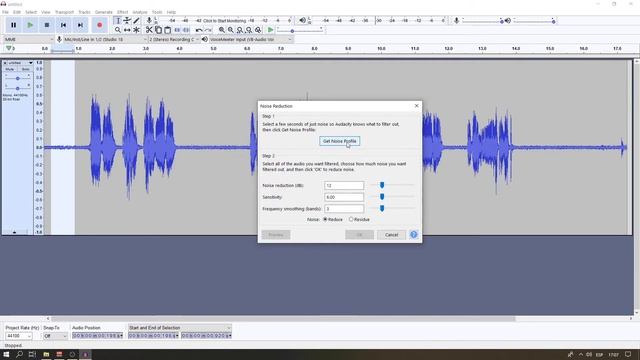
Task: Silence the audio selection
Action: pos(186,30)
